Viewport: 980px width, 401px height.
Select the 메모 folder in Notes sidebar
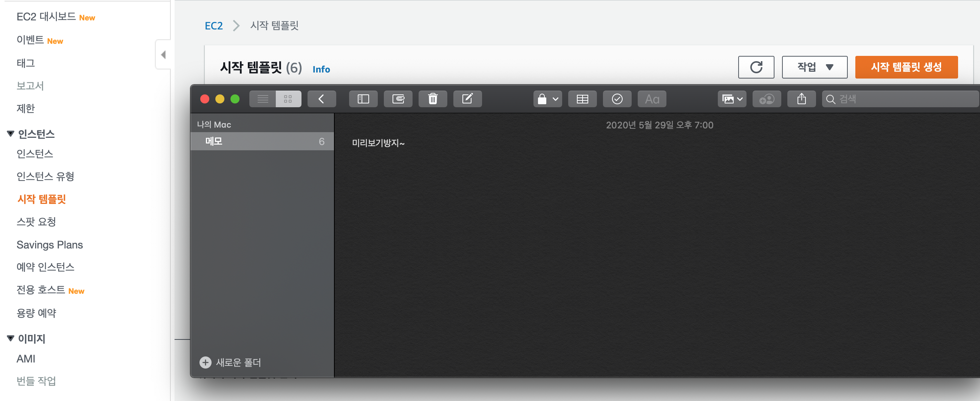coord(262,141)
